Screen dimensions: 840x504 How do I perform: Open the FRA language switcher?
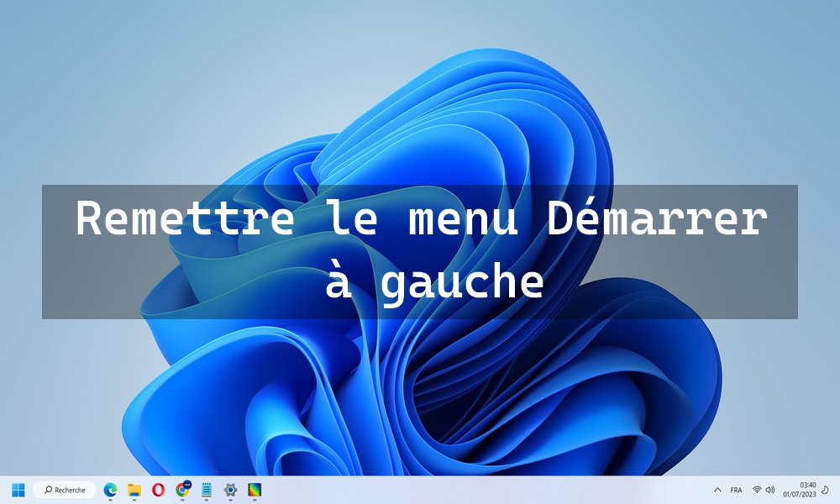[x=737, y=490]
